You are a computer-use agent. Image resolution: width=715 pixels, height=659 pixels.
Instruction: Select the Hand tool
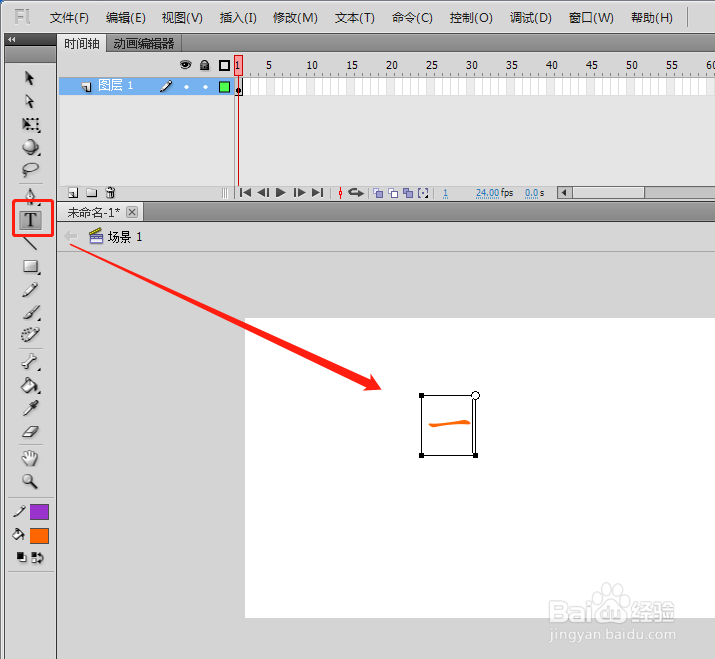[30, 458]
